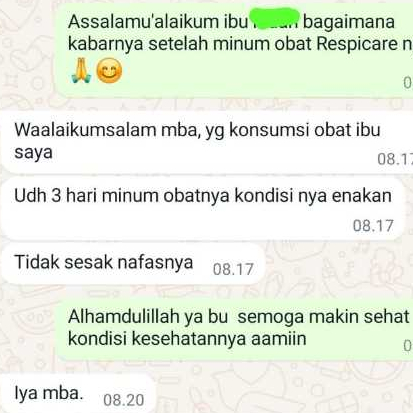Click the 08.17 time beside 'Tidak sesak nafasnya'
This screenshot has height=413, width=413.
point(233,269)
